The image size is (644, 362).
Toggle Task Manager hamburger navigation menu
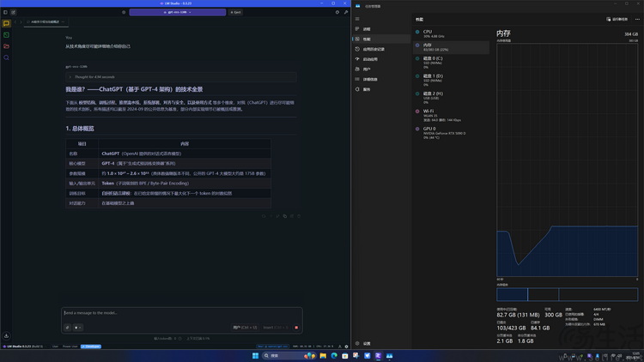357,19
